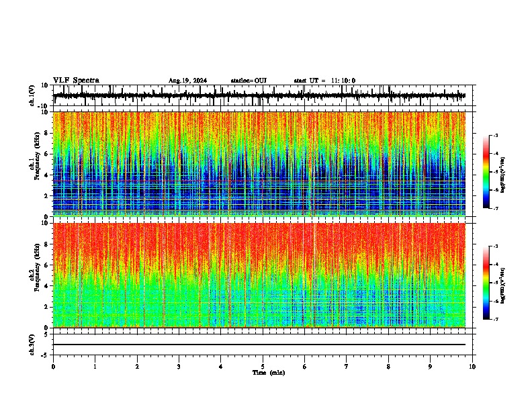Click time axis tick label '2'
Viewport: 532px width, 411px height.
coord(137,367)
